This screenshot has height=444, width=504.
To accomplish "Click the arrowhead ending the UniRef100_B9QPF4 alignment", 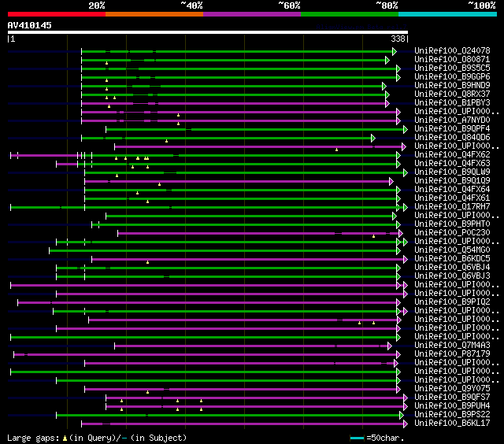I will [x=406, y=129].
